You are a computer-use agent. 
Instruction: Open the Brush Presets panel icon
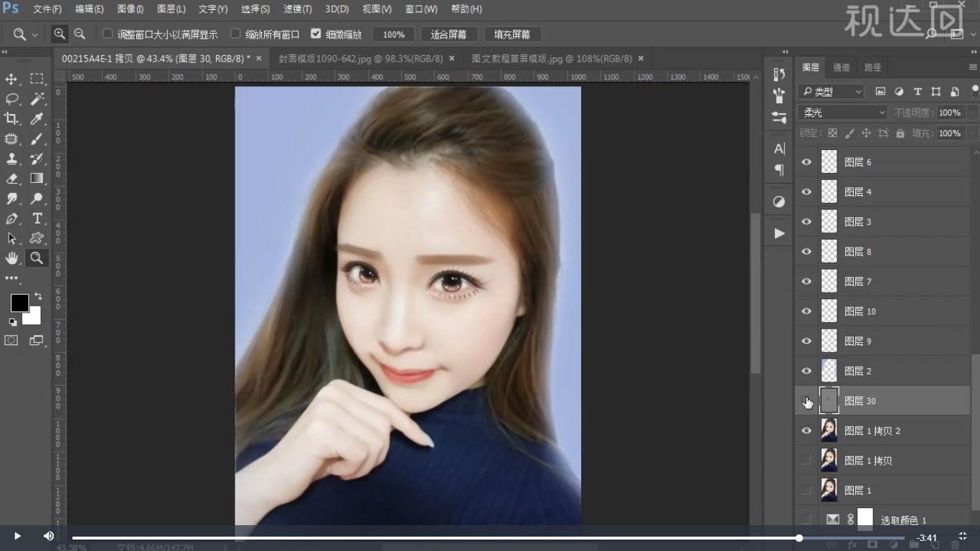(x=779, y=95)
